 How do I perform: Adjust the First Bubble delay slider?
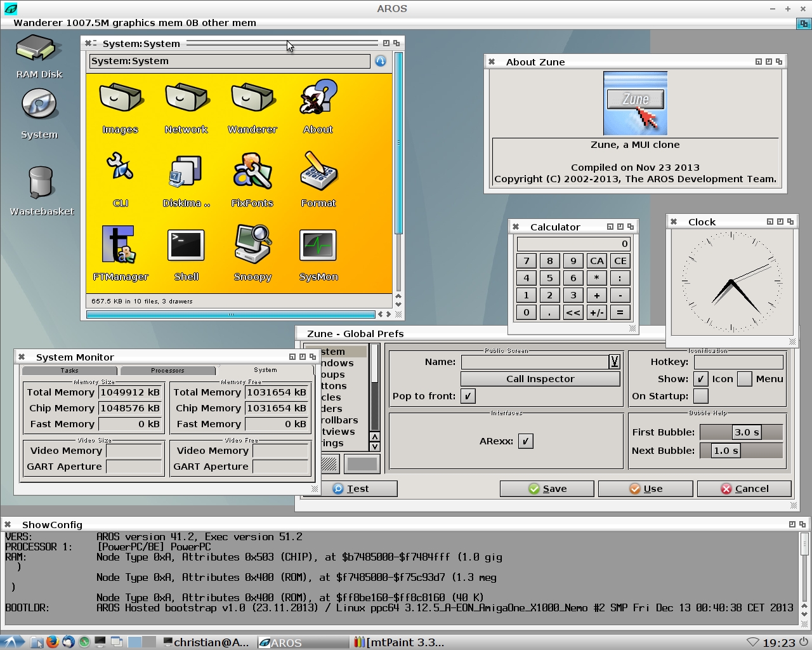point(741,432)
